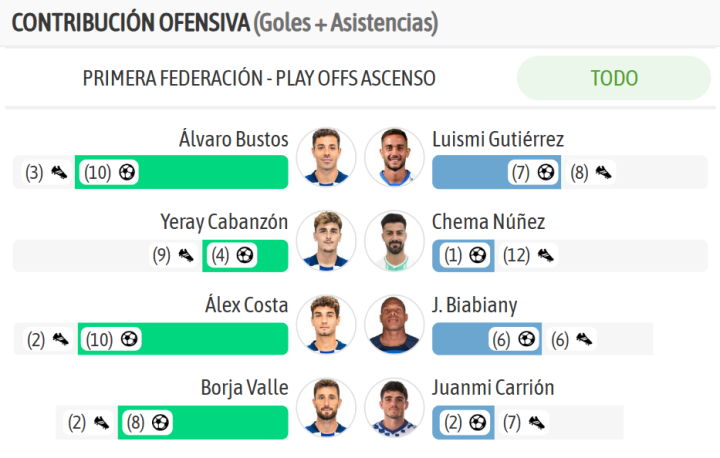720x458 pixels.
Task: Click ball icon in Álvaro Bustos goals bar
Action: [x=127, y=172]
